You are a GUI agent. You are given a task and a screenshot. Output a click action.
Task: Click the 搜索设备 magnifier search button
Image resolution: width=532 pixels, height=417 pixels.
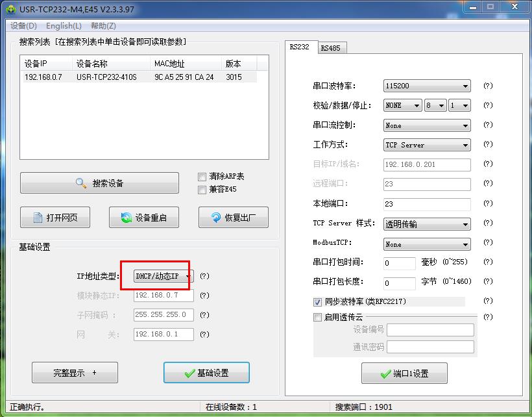[99, 183]
